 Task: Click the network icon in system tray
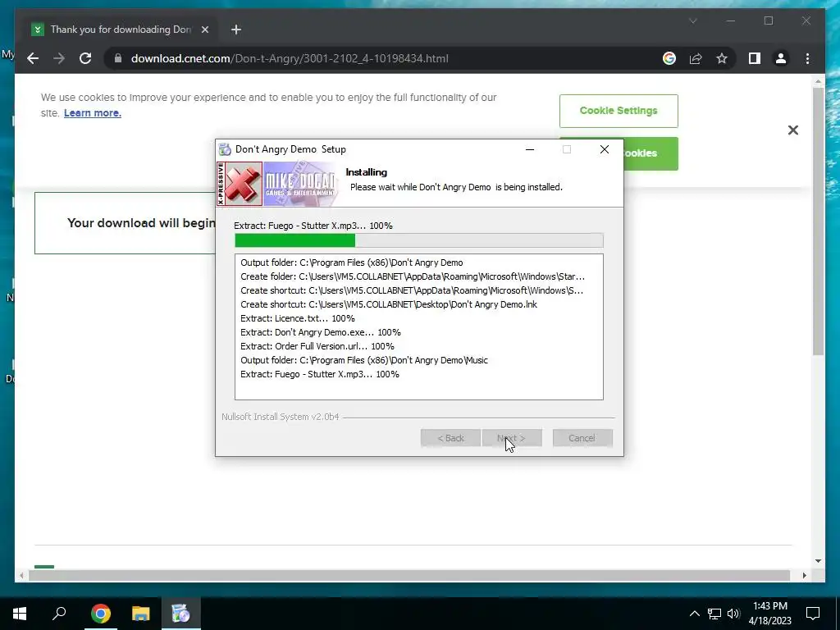[714, 614]
